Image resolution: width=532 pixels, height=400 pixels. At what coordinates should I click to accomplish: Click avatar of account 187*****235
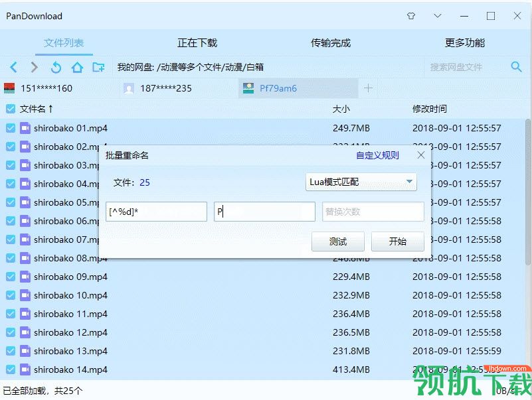tap(129, 88)
